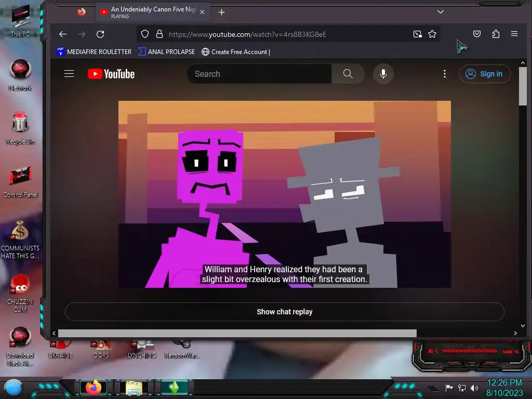Viewport: 532px width, 399px height.
Task: Click the scroll up arrow
Action: coord(523,63)
